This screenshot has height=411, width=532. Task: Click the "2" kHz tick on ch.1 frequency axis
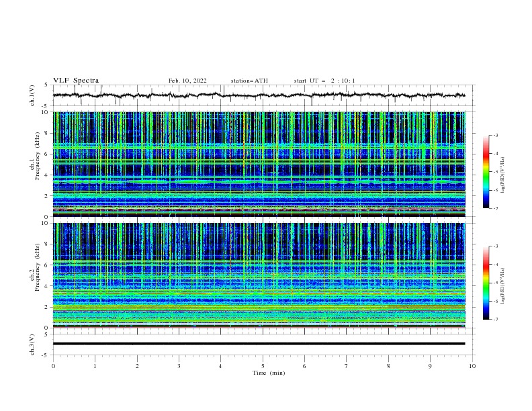pos(48,196)
